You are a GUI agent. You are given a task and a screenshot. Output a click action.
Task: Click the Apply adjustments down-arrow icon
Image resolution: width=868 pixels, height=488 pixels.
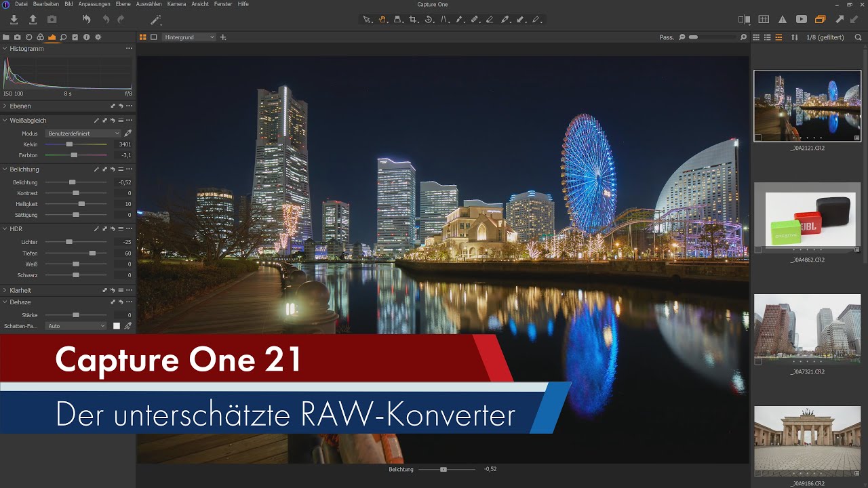[854, 20]
